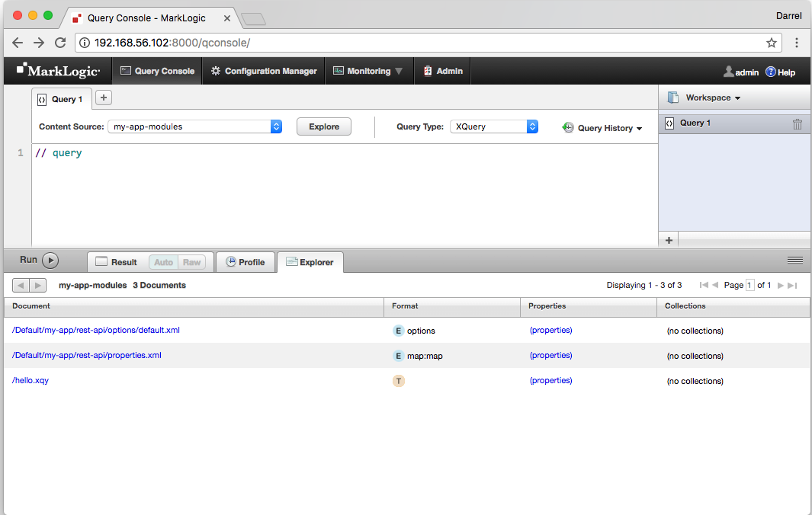Switch to the Configuration Manager
Image resolution: width=812 pixels, height=515 pixels.
[x=263, y=70]
